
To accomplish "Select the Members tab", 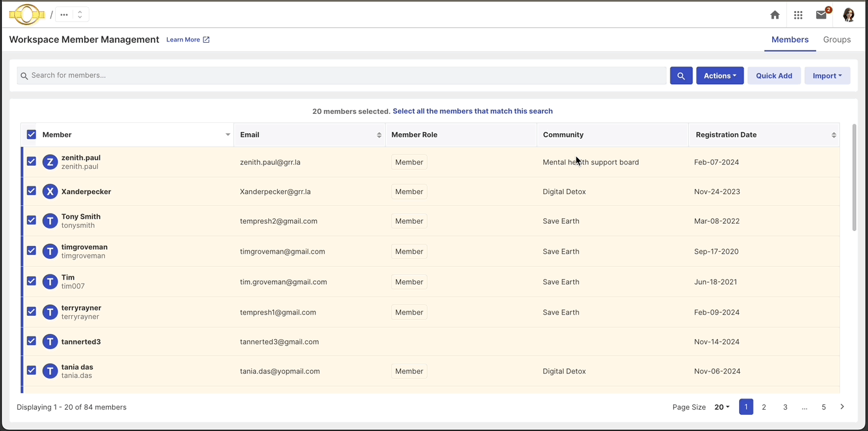I will coord(790,39).
